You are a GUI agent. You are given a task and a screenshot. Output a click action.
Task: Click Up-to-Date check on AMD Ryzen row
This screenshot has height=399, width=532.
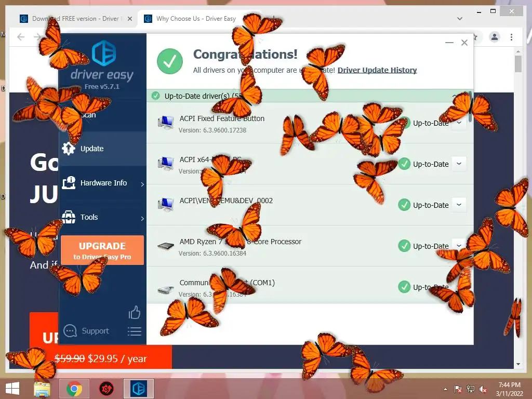(x=404, y=246)
